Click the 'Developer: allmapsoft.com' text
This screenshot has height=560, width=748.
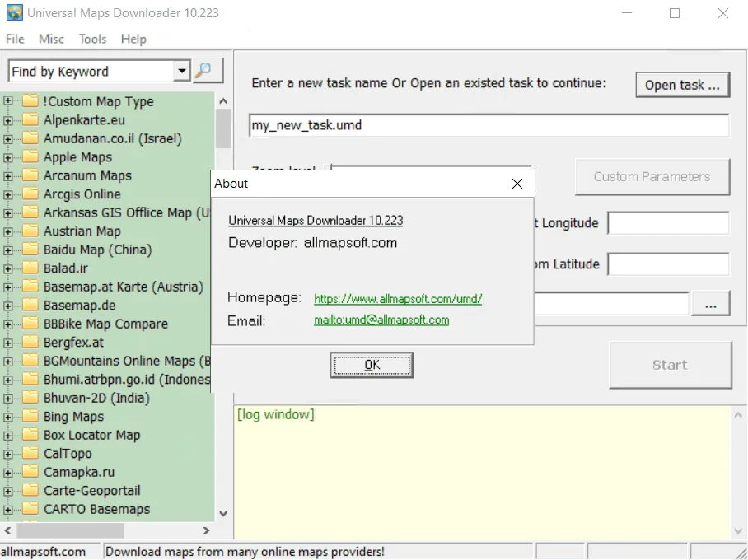[312, 242]
